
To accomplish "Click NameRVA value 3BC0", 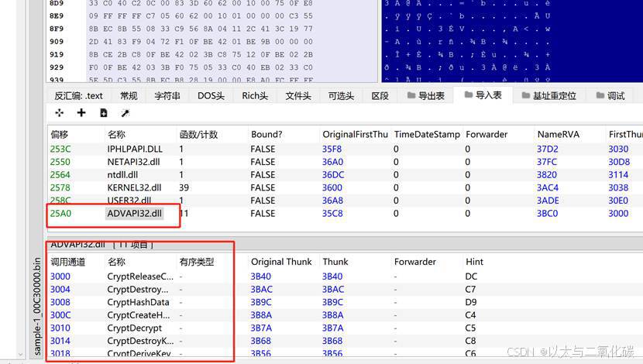I will coord(548,213).
